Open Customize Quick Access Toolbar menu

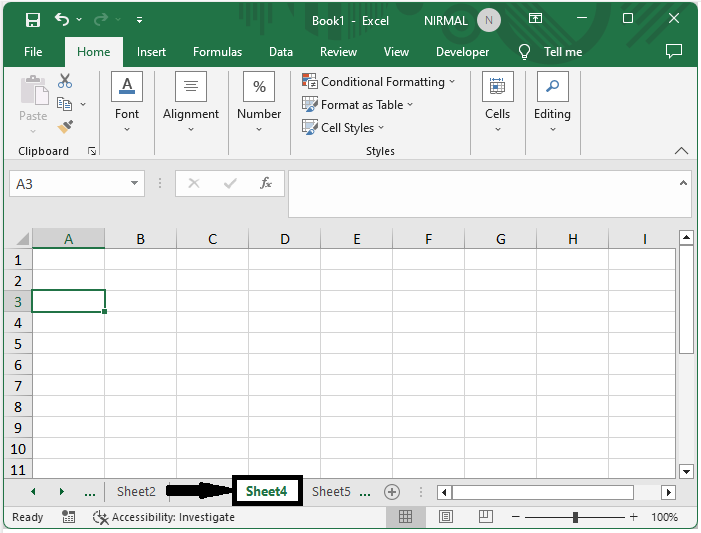(x=139, y=20)
